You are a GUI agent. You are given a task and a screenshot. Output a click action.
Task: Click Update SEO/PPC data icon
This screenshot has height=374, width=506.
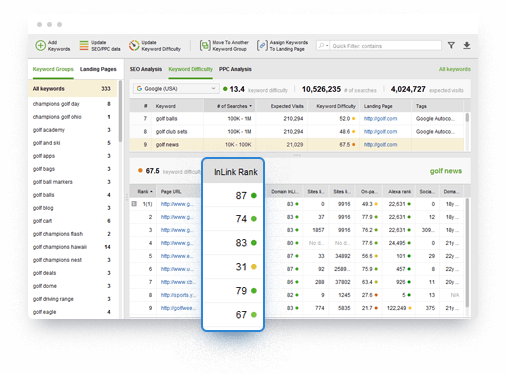pyautogui.click(x=84, y=45)
